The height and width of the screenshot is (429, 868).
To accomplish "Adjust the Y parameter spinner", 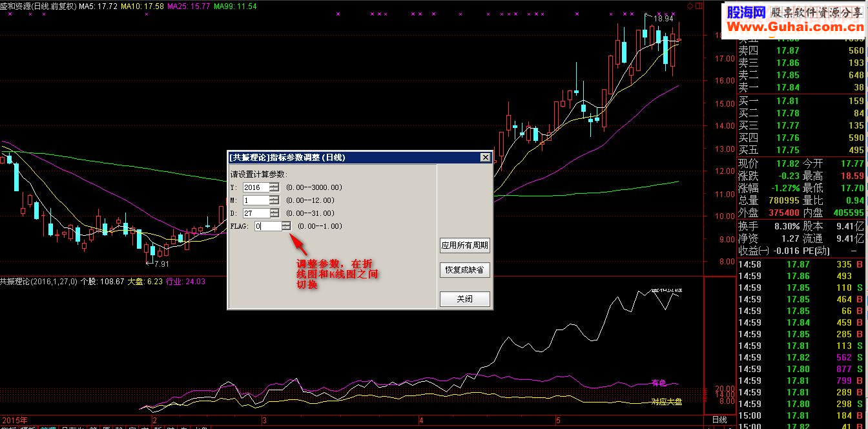I will pyautogui.click(x=274, y=187).
